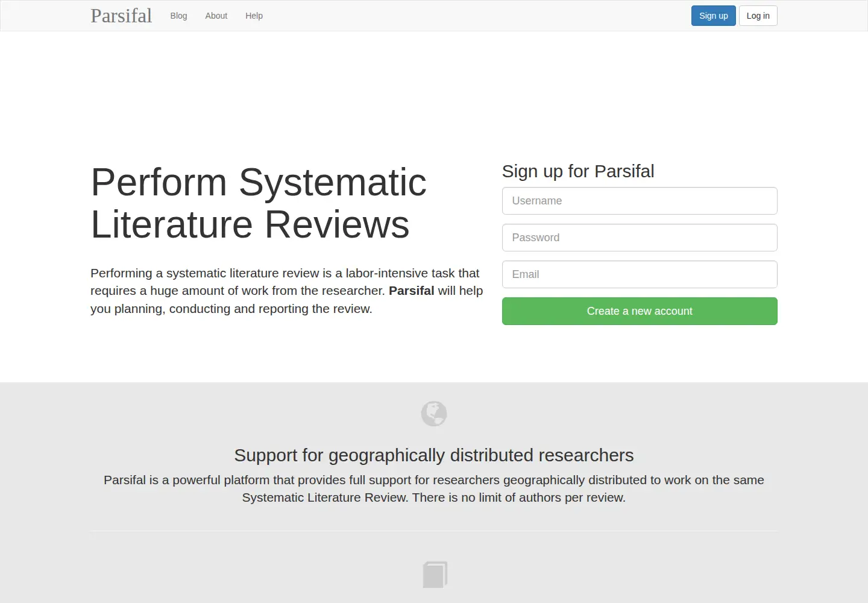Click the Parsifal logo in the navbar
The height and width of the screenshot is (603, 868).
coord(121,16)
